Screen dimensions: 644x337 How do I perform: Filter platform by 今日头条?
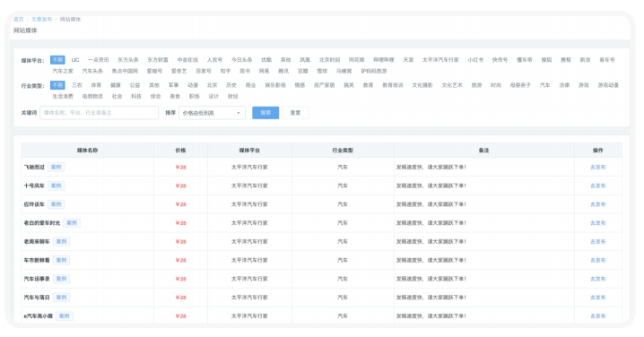[241, 60]
